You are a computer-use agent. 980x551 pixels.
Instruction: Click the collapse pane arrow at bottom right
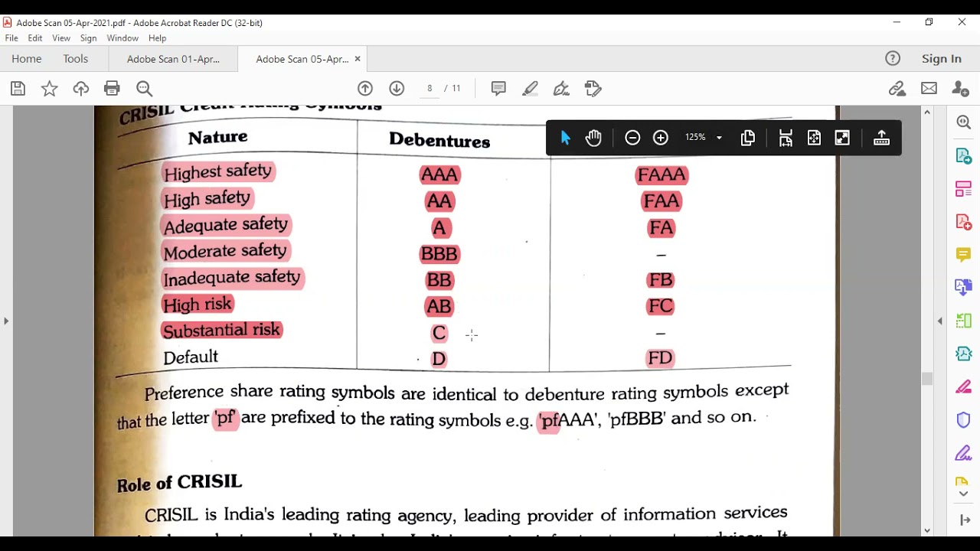[963, 520]
